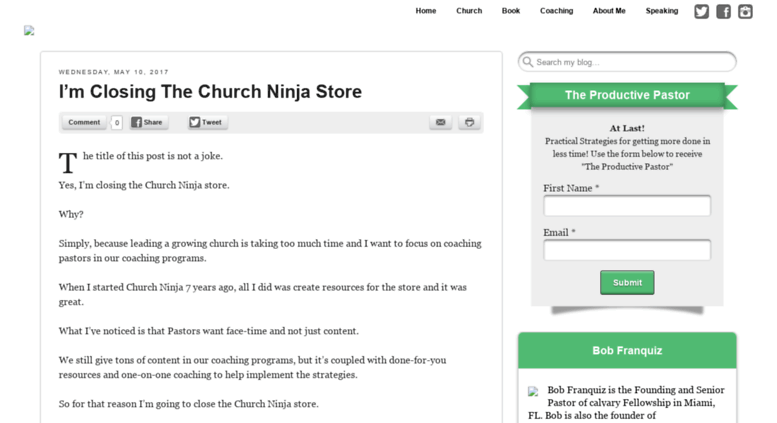
Task: Open the Book page
Action: 510,11
